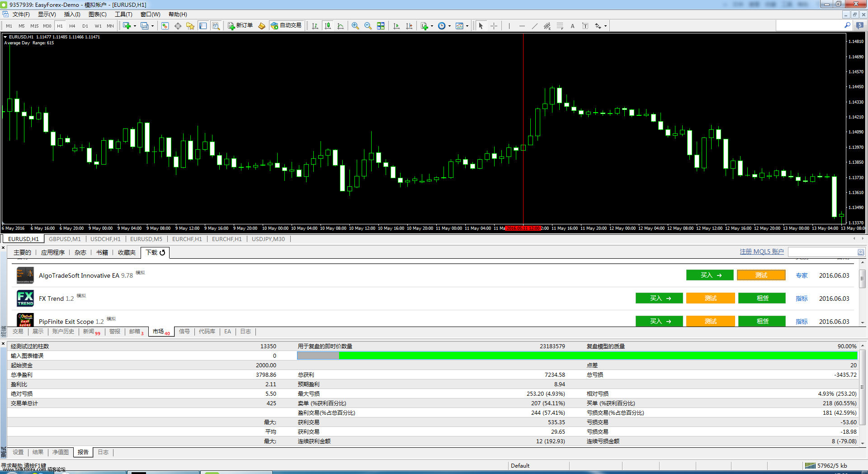Select the vertical line drawing tool

coord(509,26)
